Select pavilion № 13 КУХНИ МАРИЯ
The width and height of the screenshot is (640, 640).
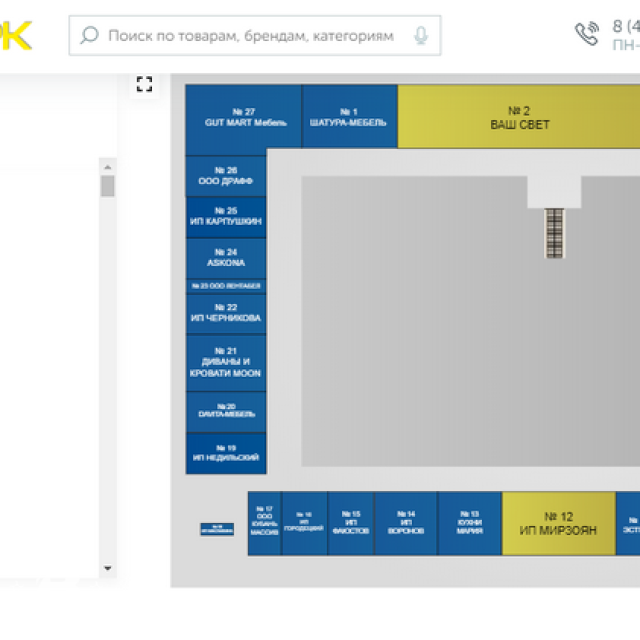[469, 523]
